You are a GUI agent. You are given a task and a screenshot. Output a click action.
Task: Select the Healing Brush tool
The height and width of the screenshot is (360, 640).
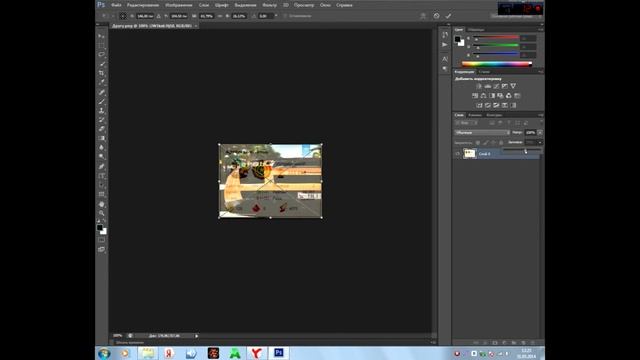click(x=101, y=92)
